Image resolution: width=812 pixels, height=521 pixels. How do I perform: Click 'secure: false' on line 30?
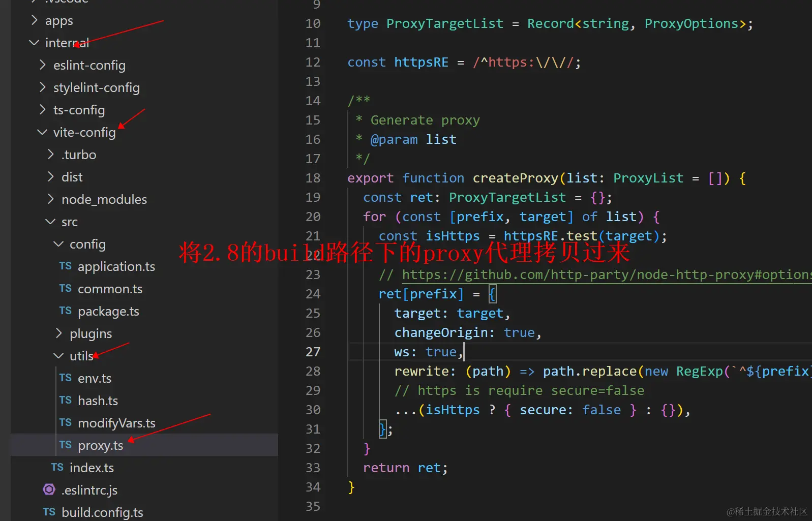pos(570,410)
